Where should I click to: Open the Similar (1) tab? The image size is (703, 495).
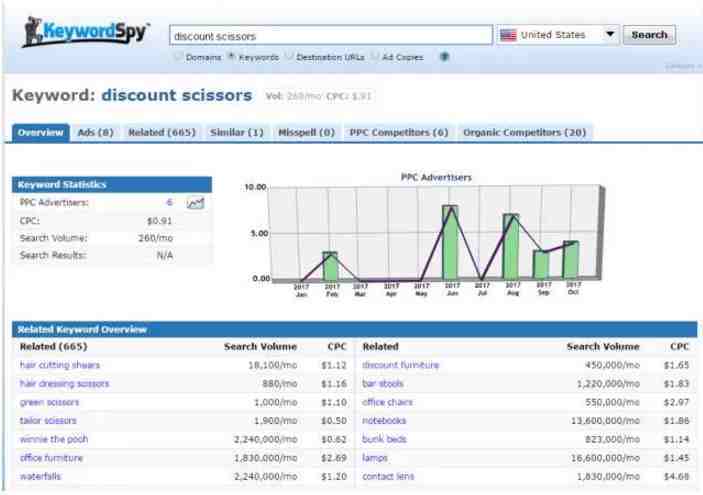[237, 133]
